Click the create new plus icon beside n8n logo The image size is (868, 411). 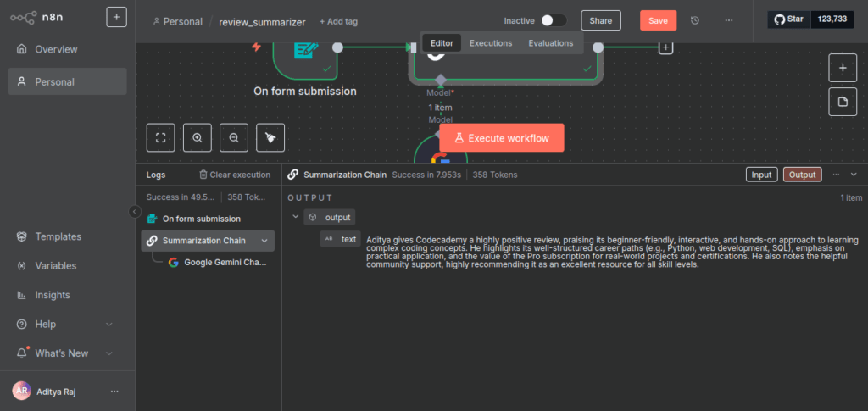[117, 17]
